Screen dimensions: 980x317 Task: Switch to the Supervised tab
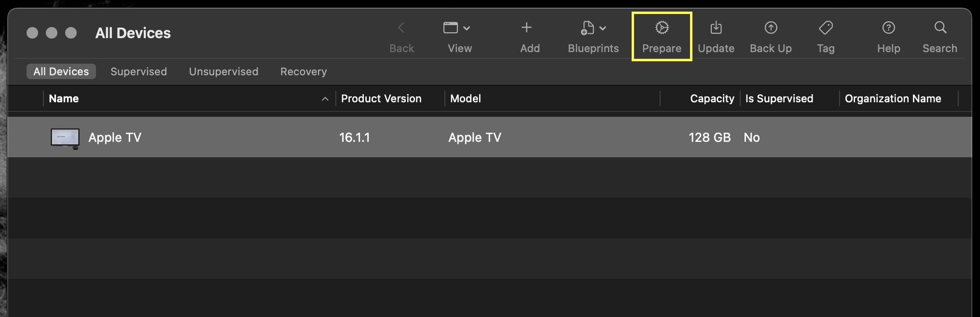(x=138, y=71)
